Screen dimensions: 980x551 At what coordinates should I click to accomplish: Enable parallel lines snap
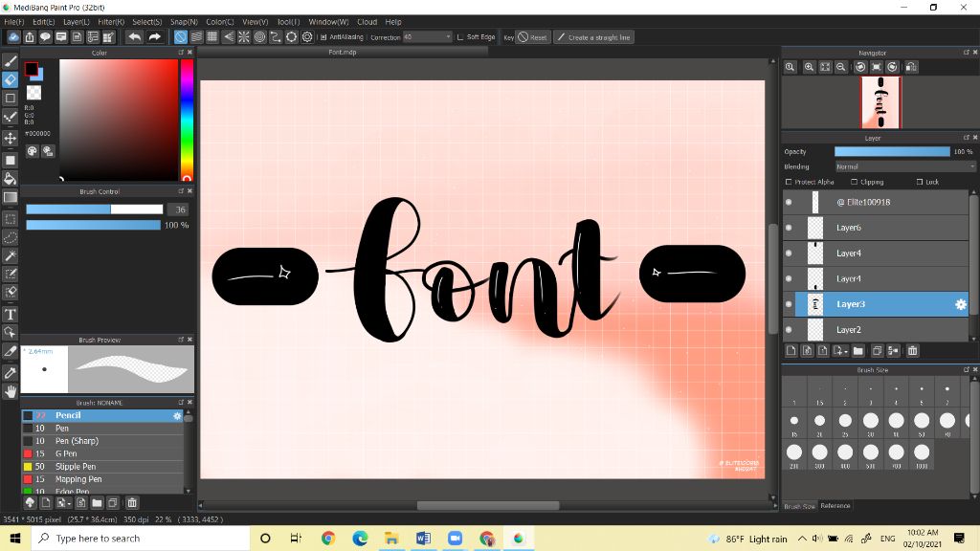point(196,37)
